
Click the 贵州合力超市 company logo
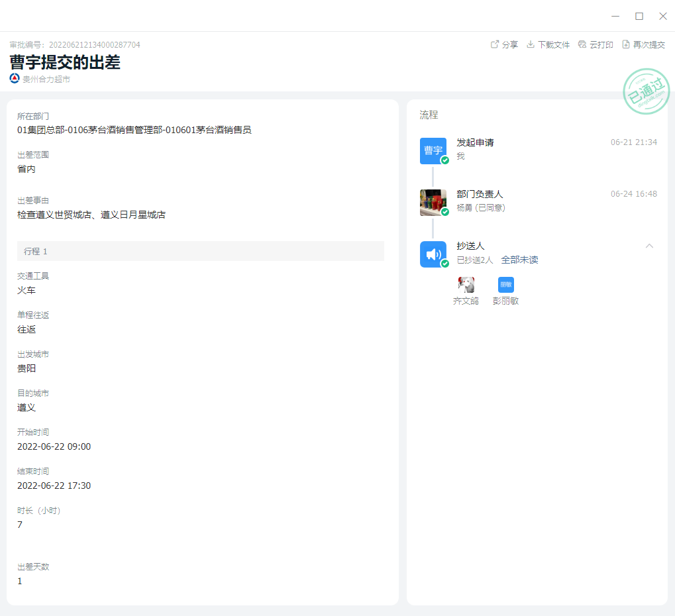[15, 79]
